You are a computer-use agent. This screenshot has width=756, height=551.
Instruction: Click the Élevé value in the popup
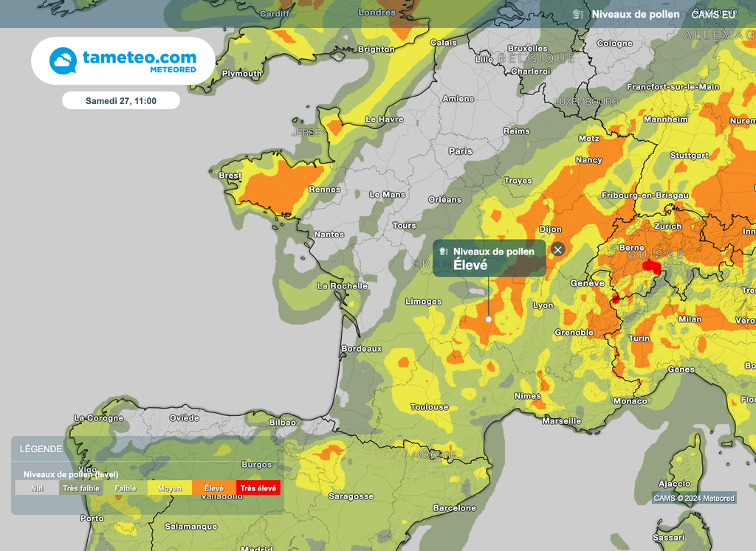pos(470,265)
